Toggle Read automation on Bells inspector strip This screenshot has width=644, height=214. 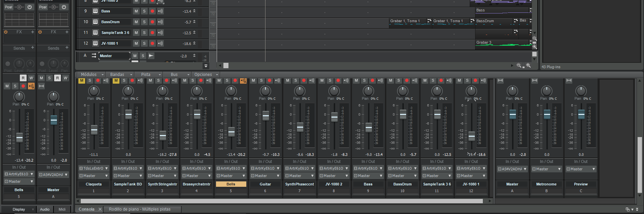(x=23, y=78)
